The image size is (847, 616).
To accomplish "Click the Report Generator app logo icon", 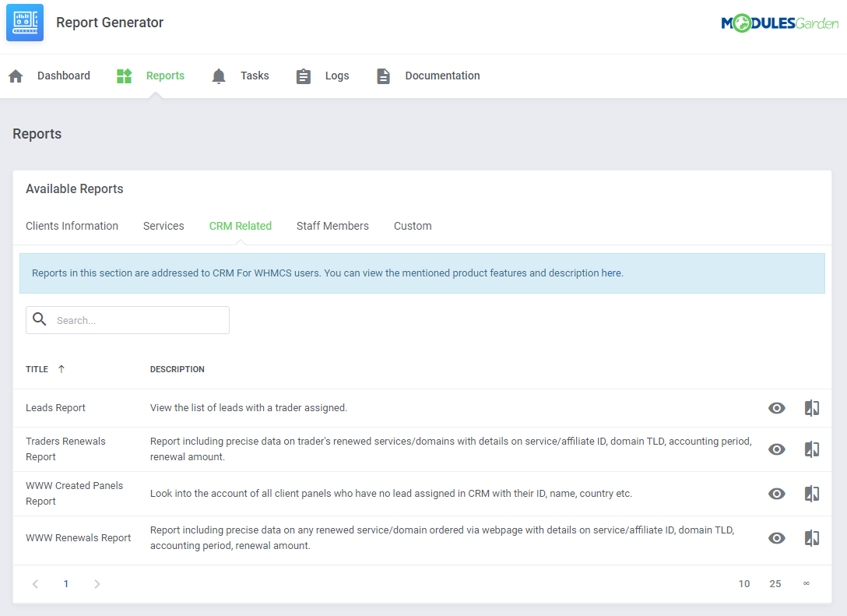I will click(x=25, y=22).
